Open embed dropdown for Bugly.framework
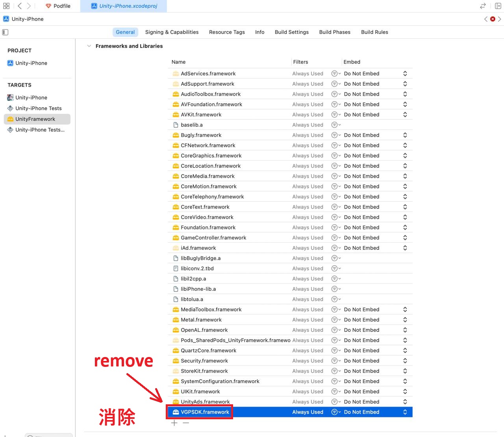 coord(405,135)
